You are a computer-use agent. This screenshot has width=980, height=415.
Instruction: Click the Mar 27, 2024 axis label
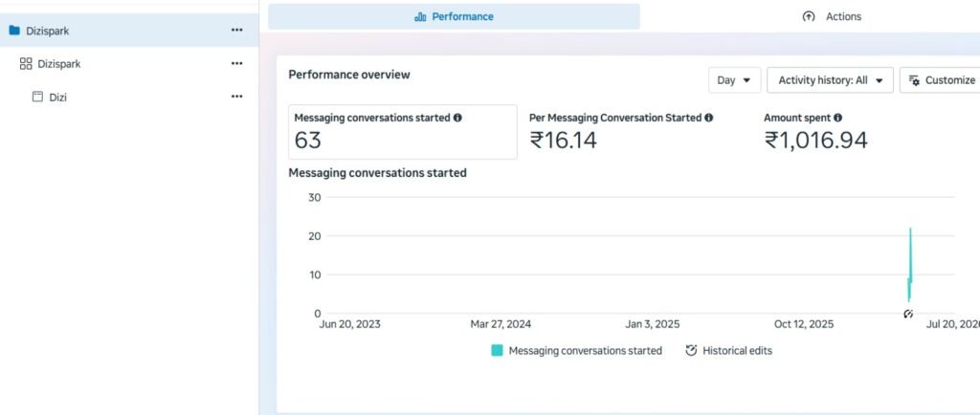[x=501, y=324]
